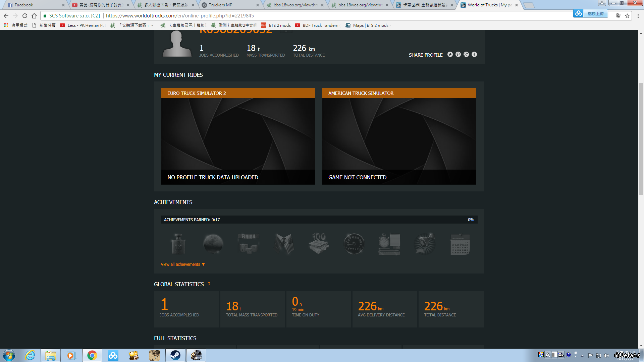Click Global Statistics help question mark

pos(209,285)
